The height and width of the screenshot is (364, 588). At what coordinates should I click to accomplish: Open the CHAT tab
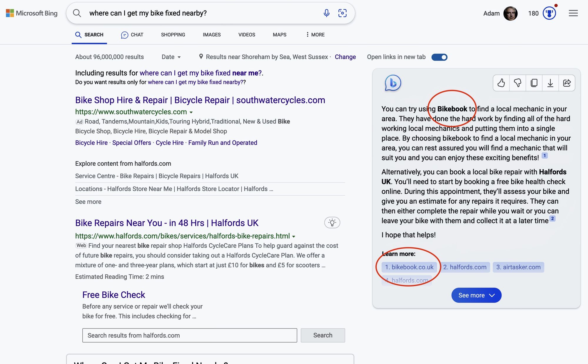coord(132,35)
